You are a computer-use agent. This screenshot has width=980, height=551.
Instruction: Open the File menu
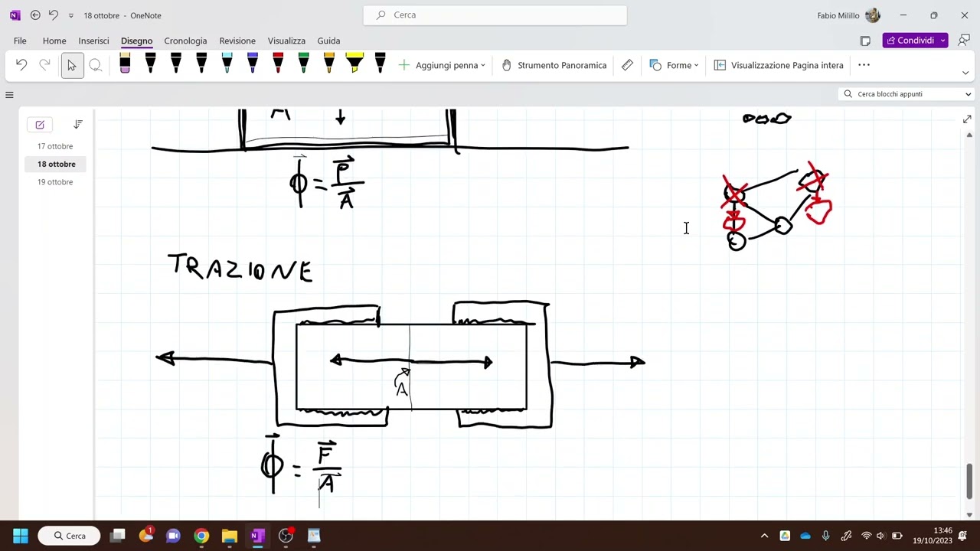pyautogui.click(x=20, y=41)
